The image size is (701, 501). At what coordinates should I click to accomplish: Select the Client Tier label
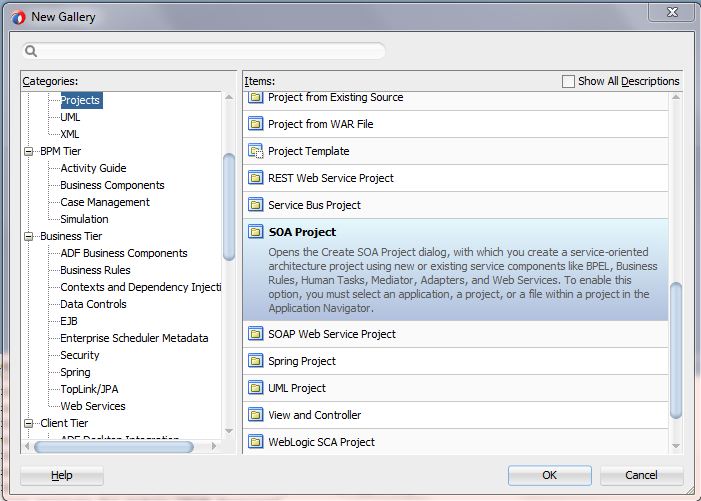[64, 423]
